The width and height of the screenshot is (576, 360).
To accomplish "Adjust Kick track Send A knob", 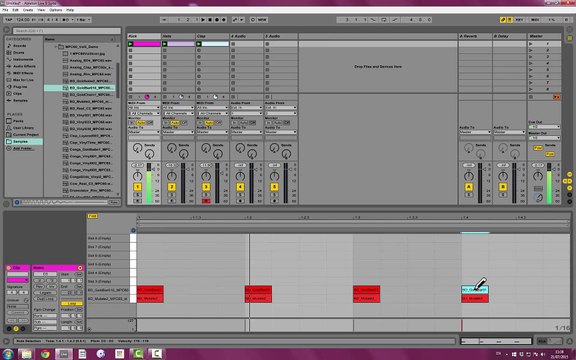I will click(138, 148).
